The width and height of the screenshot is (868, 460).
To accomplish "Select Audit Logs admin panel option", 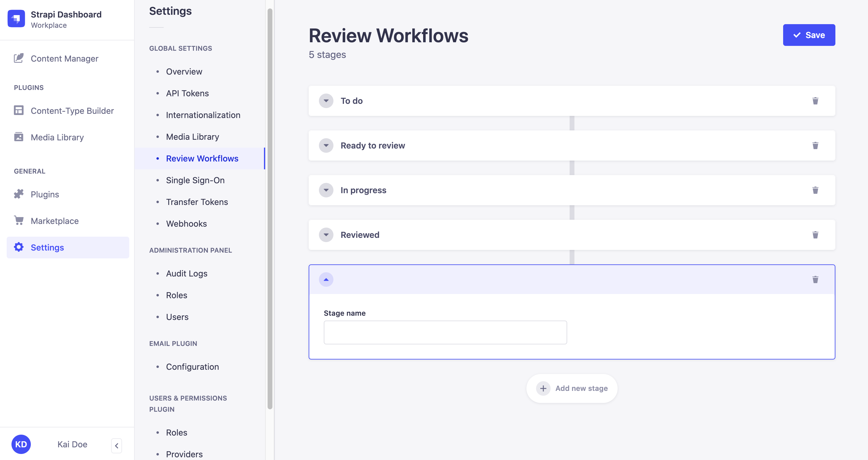I will (186, 273).
